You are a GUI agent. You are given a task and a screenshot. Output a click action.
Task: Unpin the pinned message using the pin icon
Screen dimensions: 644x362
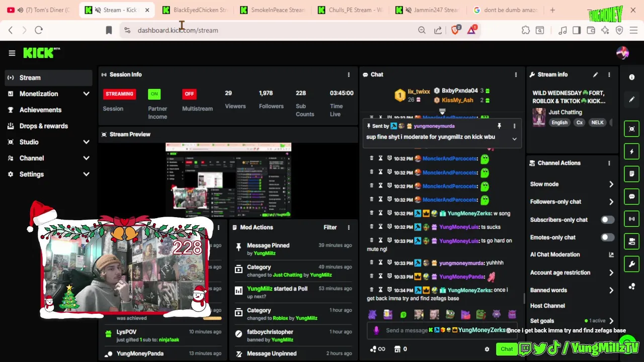click(499, 126)
